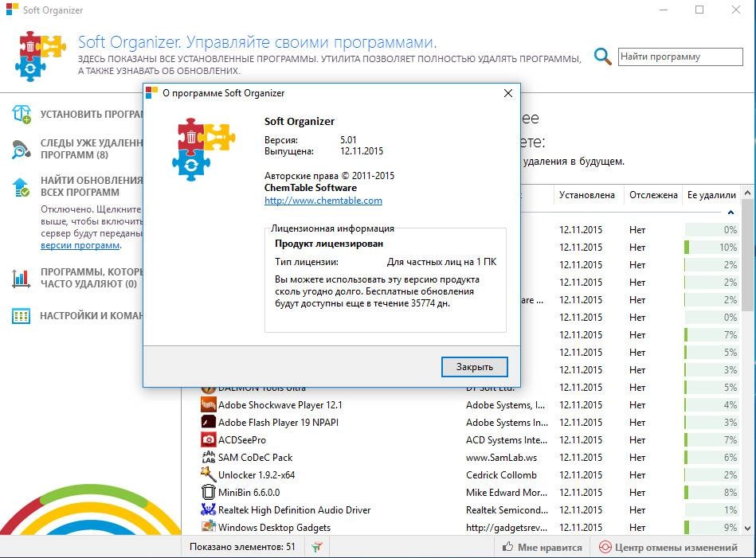The height and width of the screenshot is (558, 756).
Task: Click the scrollbar down arrow
Action: tap(748, 528)
